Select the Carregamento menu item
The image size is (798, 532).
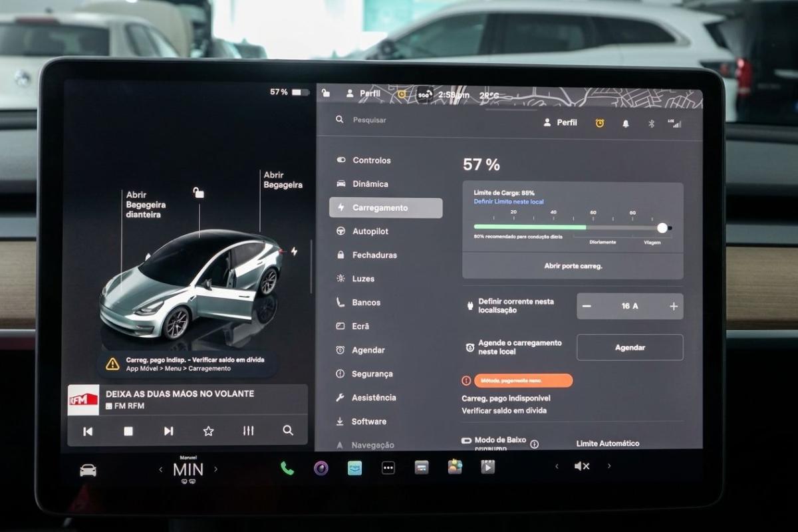tap(386, 207)
